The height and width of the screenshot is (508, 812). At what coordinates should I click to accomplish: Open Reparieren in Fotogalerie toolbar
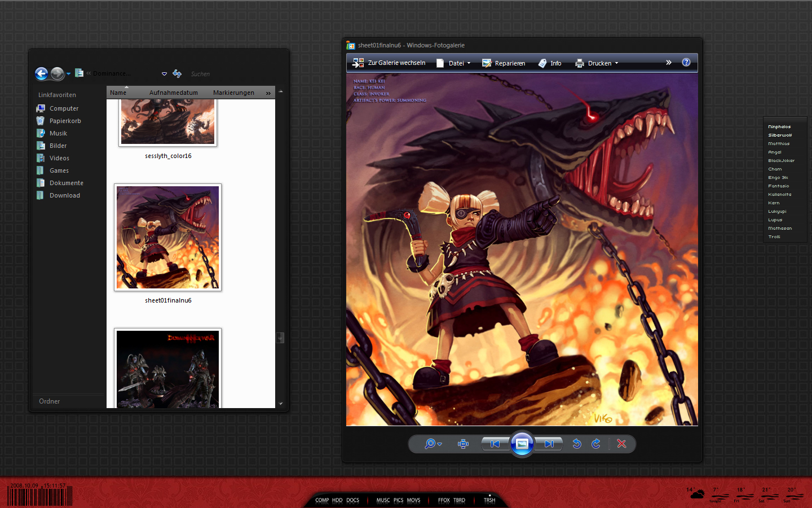coord(504,63)
